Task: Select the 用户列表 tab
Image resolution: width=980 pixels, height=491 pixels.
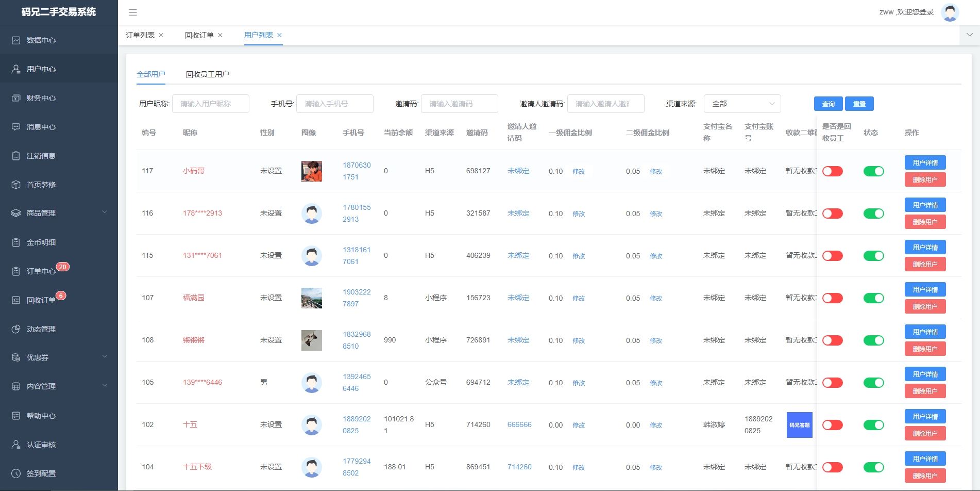Action: pos(259,35)
